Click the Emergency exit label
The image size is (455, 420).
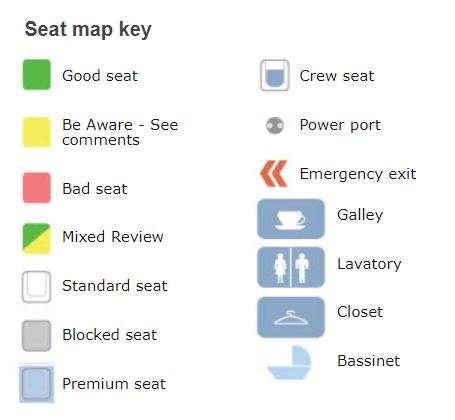point(358,174)
